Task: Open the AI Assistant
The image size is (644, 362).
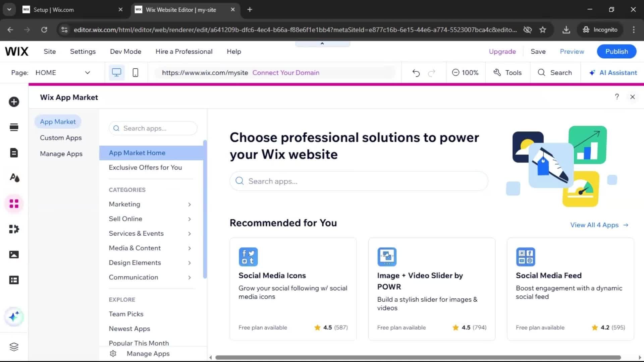Action: (x=613, y=73)
